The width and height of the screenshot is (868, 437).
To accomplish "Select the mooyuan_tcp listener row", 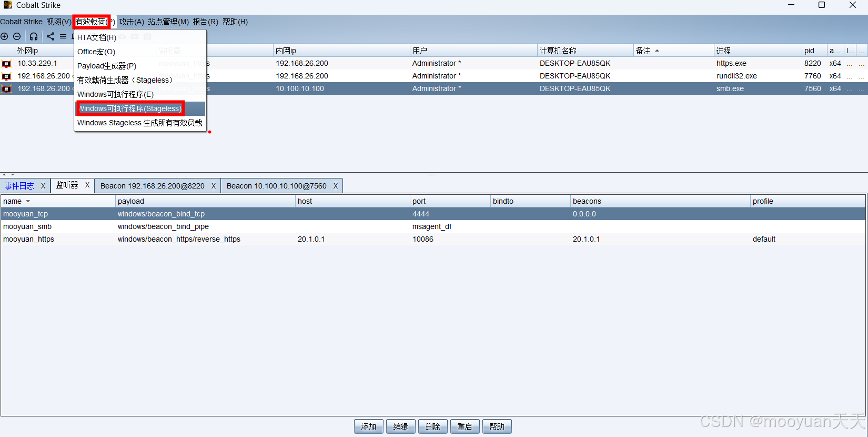I will [433, 214].
